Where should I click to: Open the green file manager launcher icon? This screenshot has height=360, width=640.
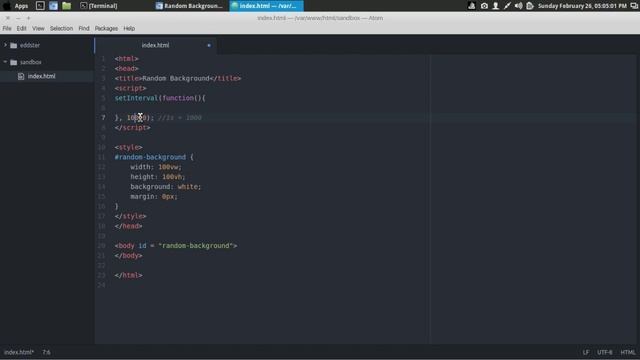tap(67, 6)
